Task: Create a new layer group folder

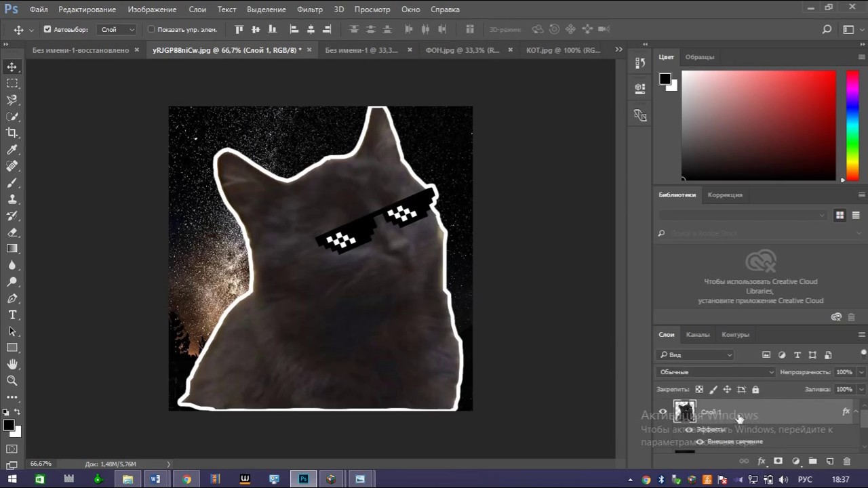Action: (812, 462)
